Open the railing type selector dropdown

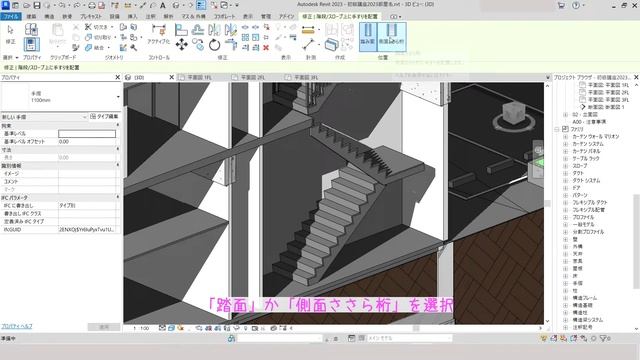click(118, 97)
